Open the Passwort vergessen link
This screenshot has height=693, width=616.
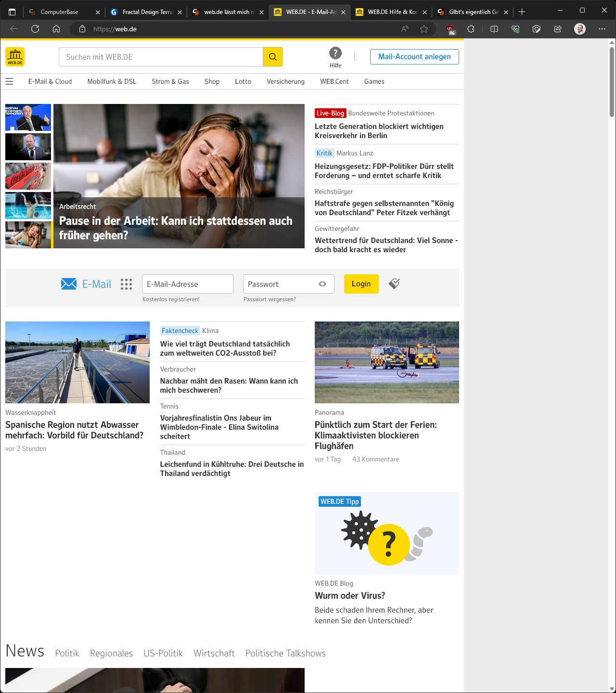pos(269,299)
